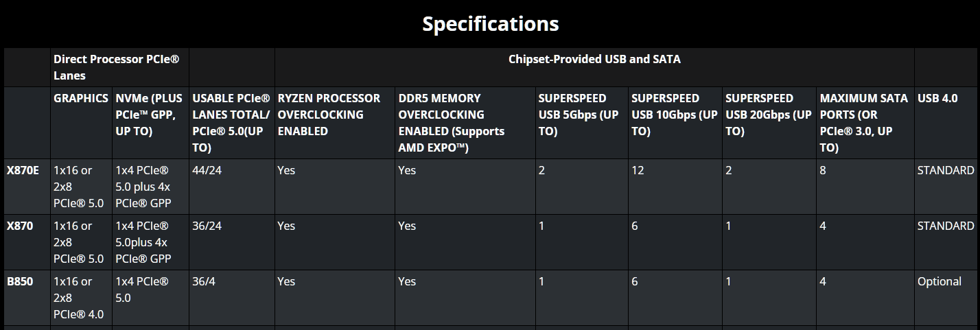Select the SuperSpeed USB 5Gbps column header

[x=578, y=115]
